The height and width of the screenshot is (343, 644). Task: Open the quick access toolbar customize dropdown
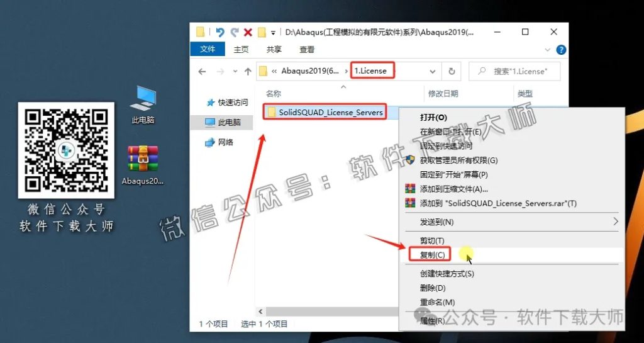[x=273, y=33]
